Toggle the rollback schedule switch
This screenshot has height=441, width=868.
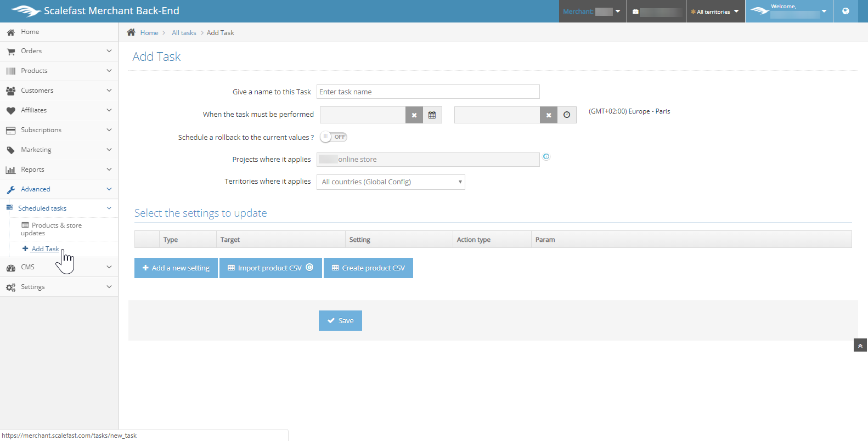tap(334, 137)
